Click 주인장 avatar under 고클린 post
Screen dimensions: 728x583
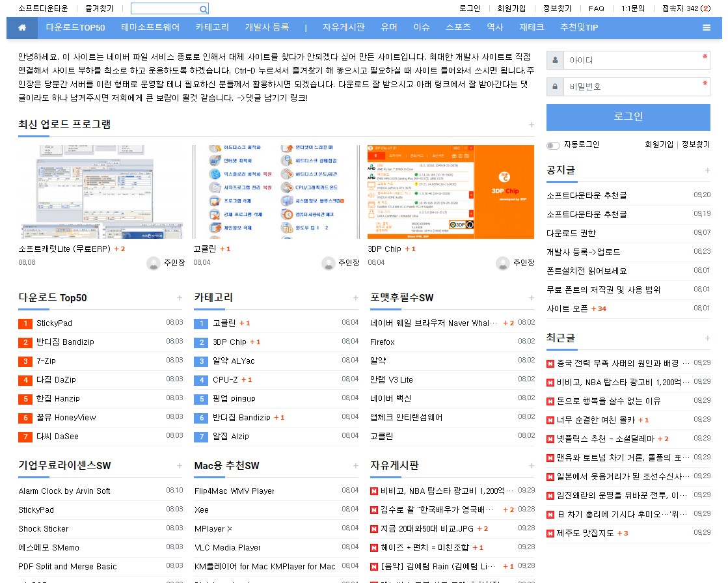tap(329, 263)
